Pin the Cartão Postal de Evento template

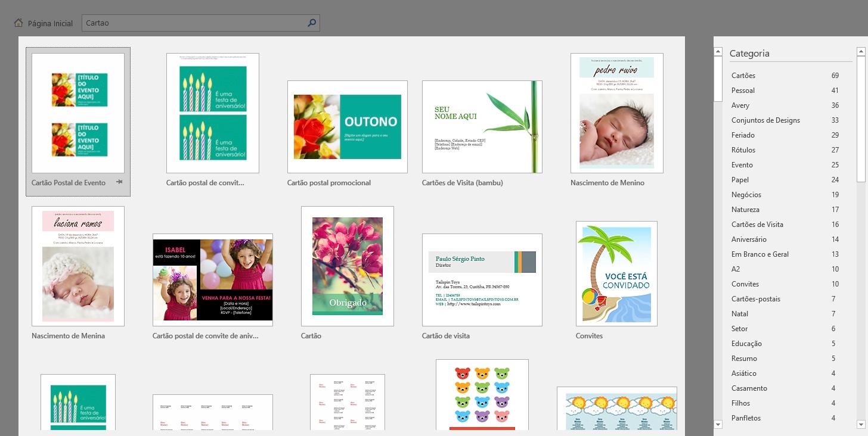[x=119, y=182]
